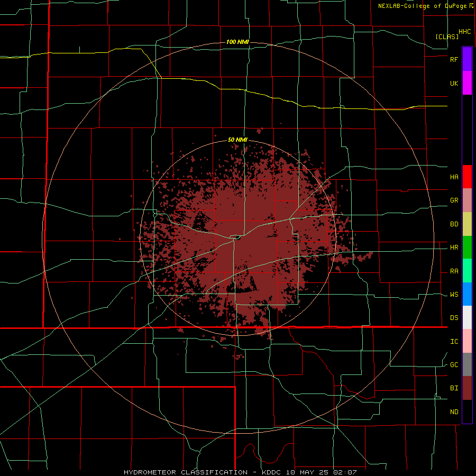Click the RA legend label
Image resolution: width=476 pixels, height=476 pixels.
[454, 271]
